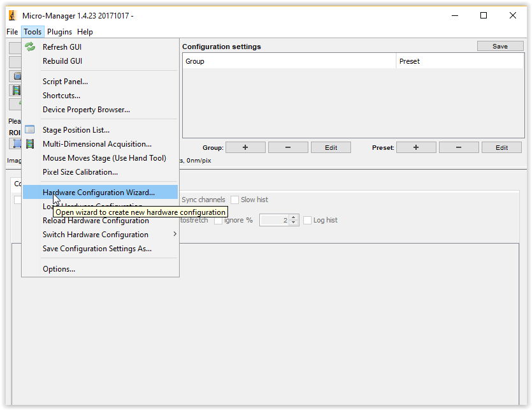Click the Preset Edit button
532x410 pixels.
pyautogui.click(x=501, y=147)
